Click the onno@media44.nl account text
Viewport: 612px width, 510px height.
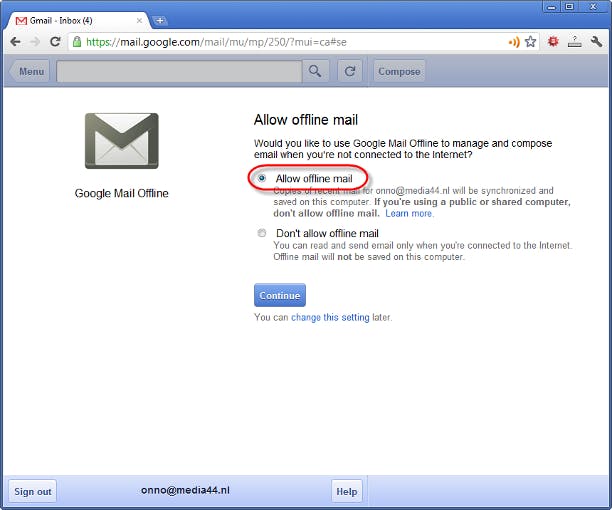coord(185,490)
